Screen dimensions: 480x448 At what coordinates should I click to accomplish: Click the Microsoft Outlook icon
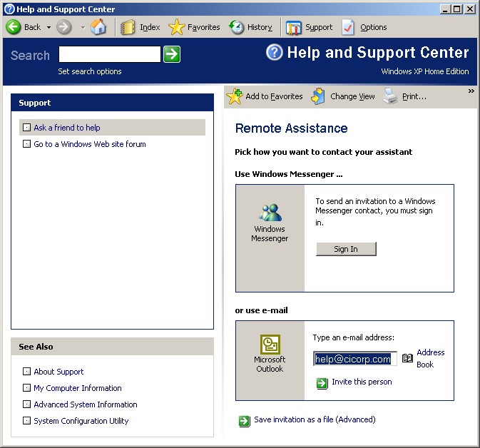pyautogui.click(x=270, y=344)
